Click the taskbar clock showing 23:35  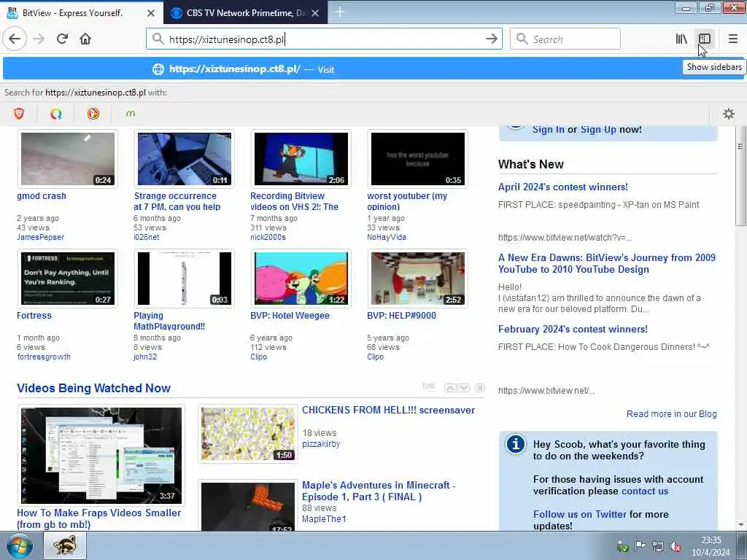(x=711, y=546)
